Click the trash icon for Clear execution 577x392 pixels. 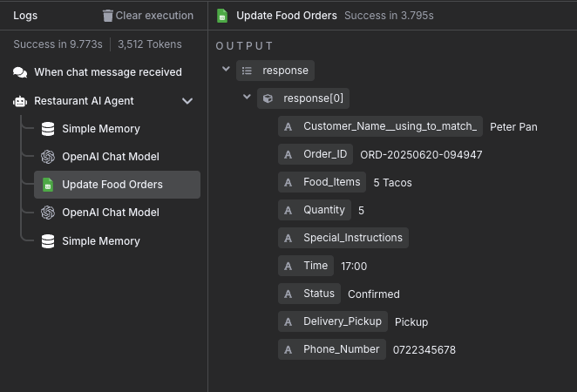click(107, 16)
